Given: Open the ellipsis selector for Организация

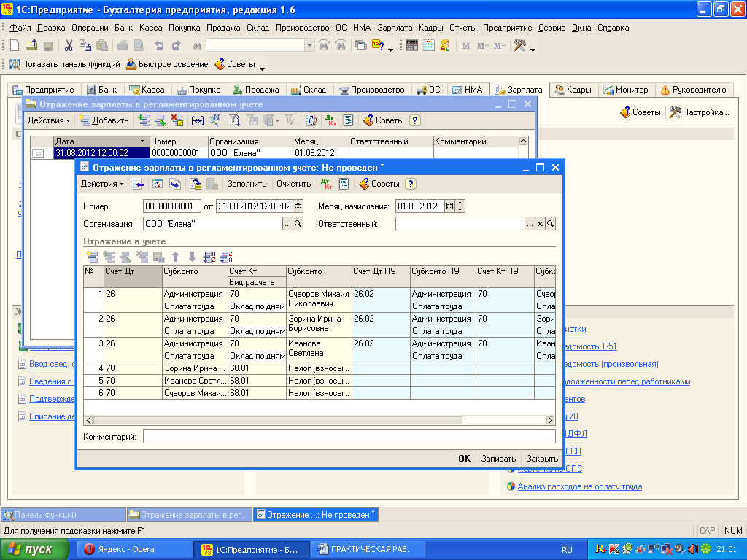Looking at the screenshot, I should 287,223.
